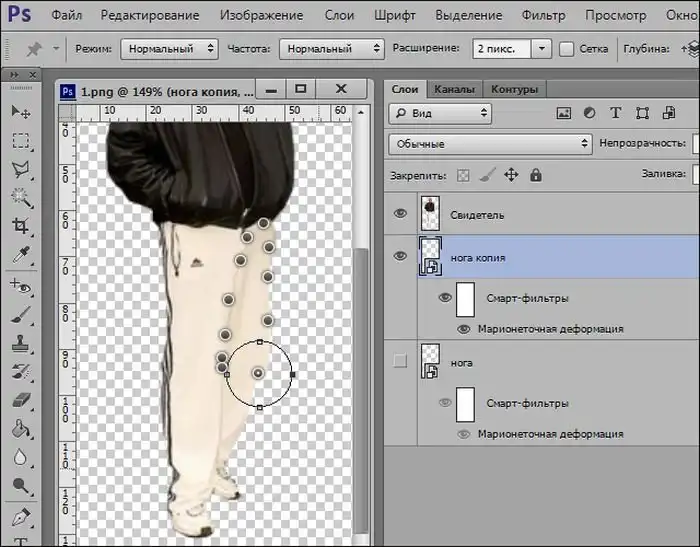
Task: Pick the Magic Wand tool
Action: [20, 198]
